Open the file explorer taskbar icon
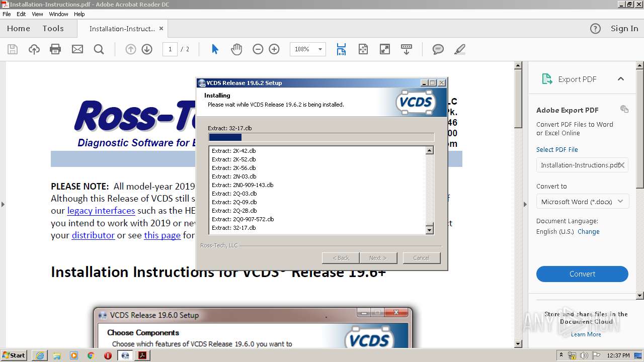Image resolution: width=644 pixels, height=362 pixels. [x=57, y=355]
